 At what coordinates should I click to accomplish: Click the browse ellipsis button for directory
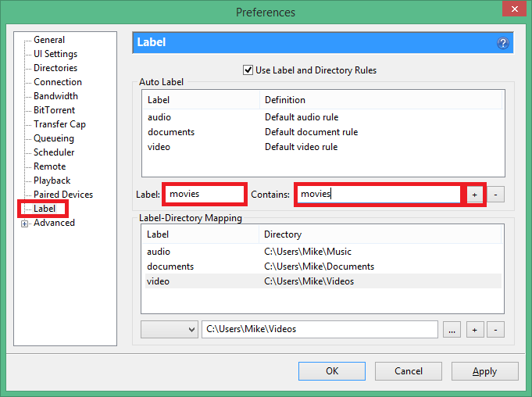pos(452,330)
